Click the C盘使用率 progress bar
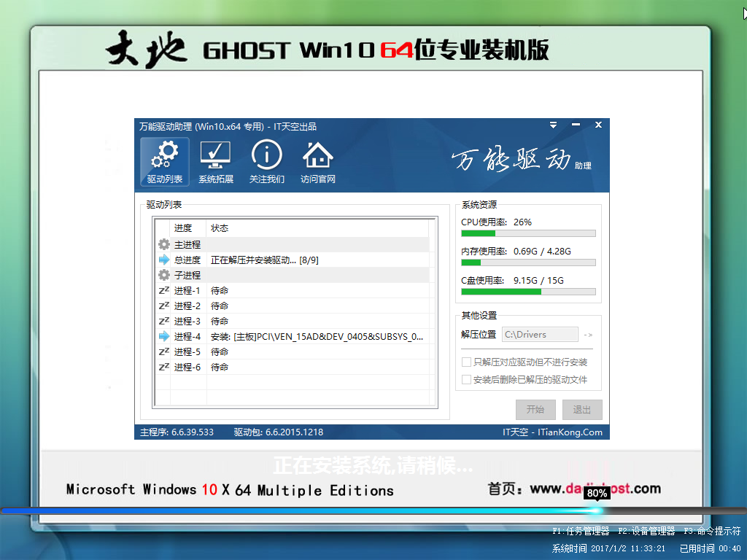Screen dimensions: 747x560 (x=528, y=292)
